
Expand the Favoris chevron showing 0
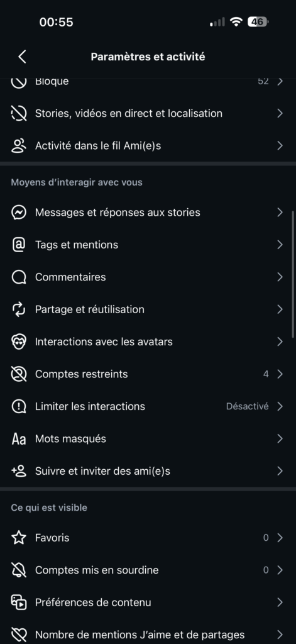[x=280, y=538]
